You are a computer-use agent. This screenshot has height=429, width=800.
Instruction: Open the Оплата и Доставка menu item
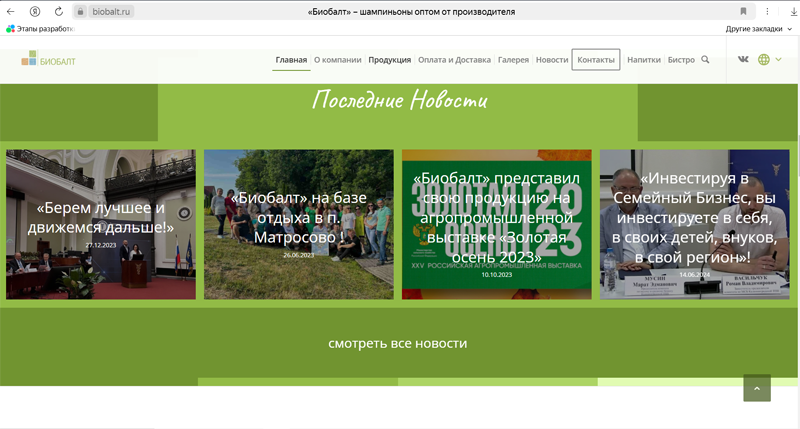point(455,60)
